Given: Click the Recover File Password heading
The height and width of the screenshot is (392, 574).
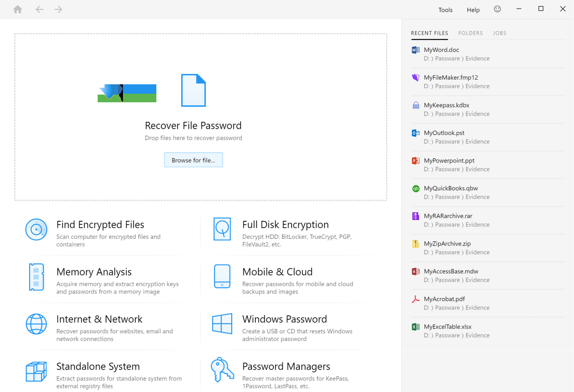Looking at the screenshot, I should (193, 125).
